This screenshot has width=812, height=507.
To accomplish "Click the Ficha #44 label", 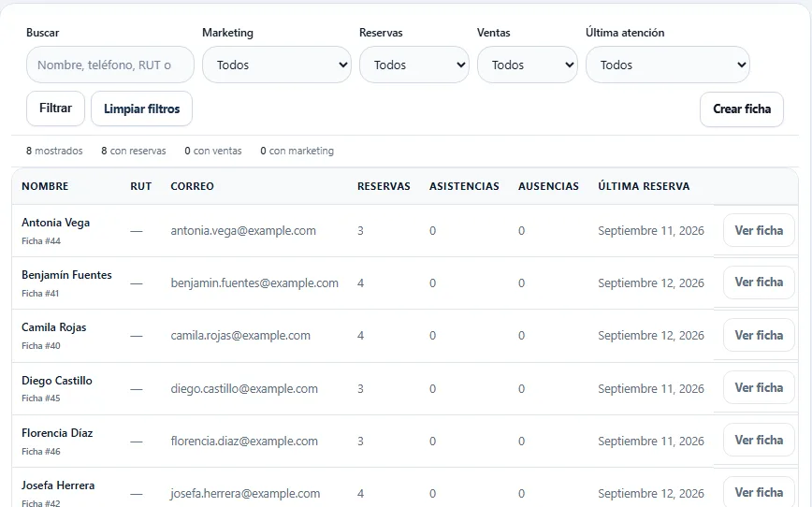I will 41,240.
